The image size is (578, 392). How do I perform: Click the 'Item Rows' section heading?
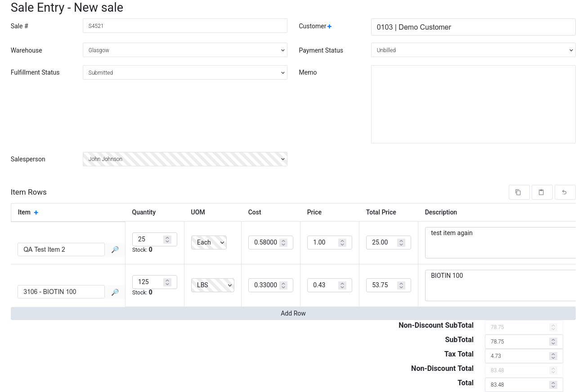(29, 192)
